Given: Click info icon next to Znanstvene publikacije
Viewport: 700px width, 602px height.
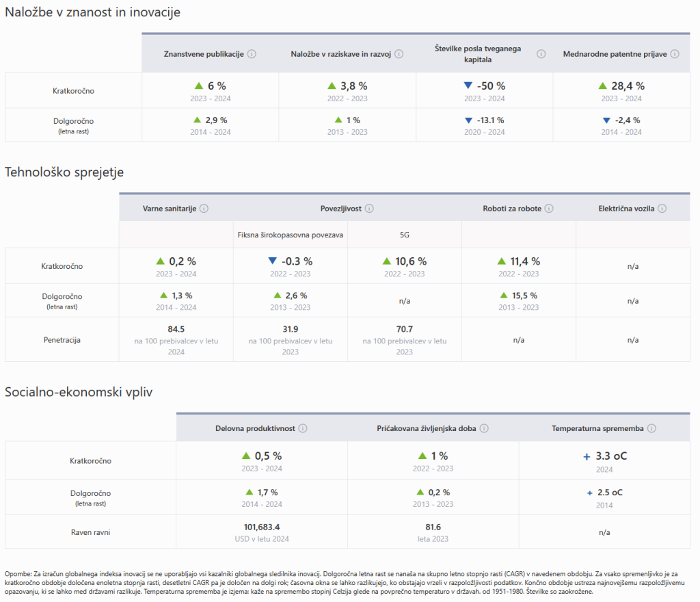Looking at the screenshot, I should point(252,54).
